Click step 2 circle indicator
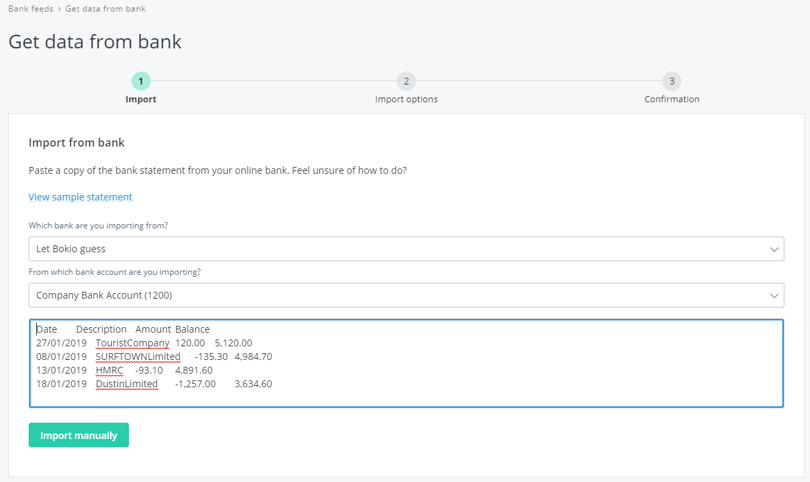 (x=406, y=81)
